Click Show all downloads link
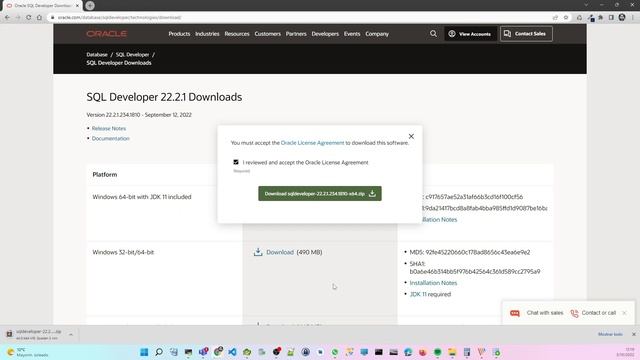The image size is (640, 360). tap(610, 334)
